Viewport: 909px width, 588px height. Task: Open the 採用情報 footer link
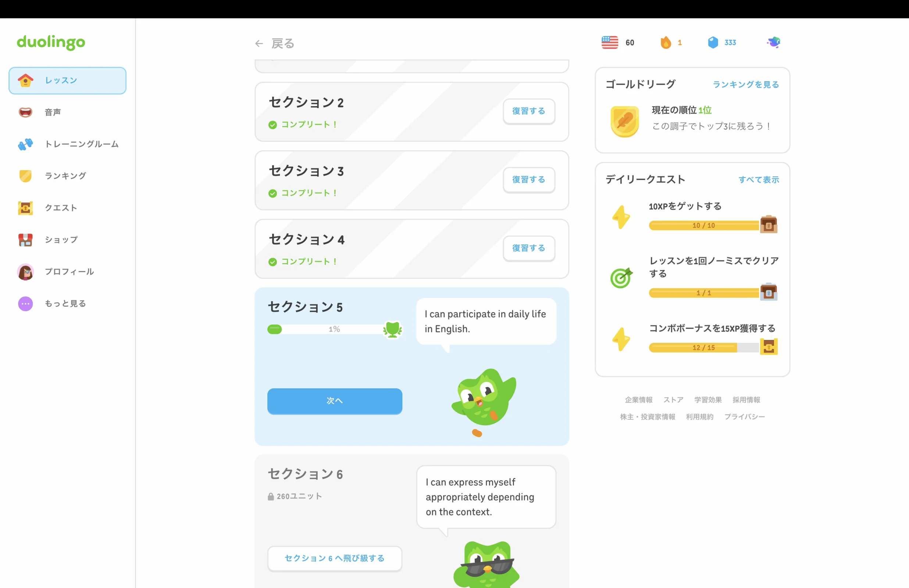[x=746, y=400]
